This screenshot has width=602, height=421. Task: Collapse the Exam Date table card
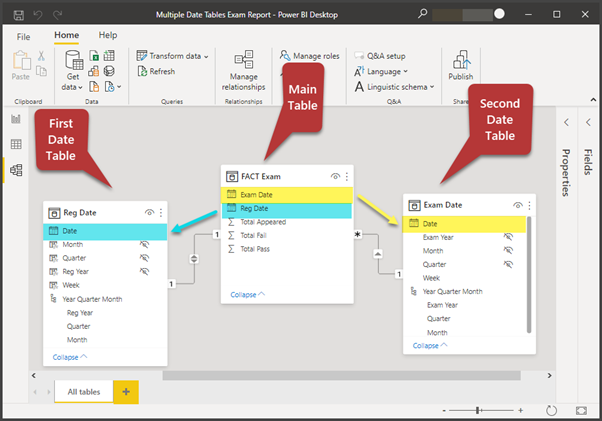pyautogui.click(x=430, y=346)
